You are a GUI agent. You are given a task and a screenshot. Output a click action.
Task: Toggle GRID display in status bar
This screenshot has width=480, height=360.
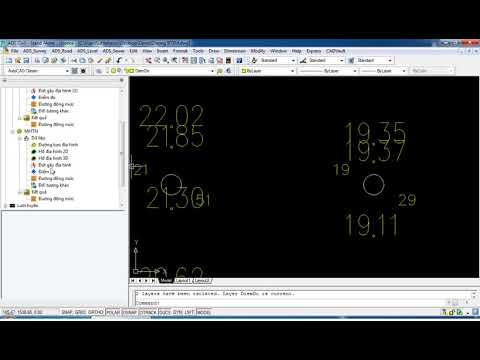tap(80, 312)
